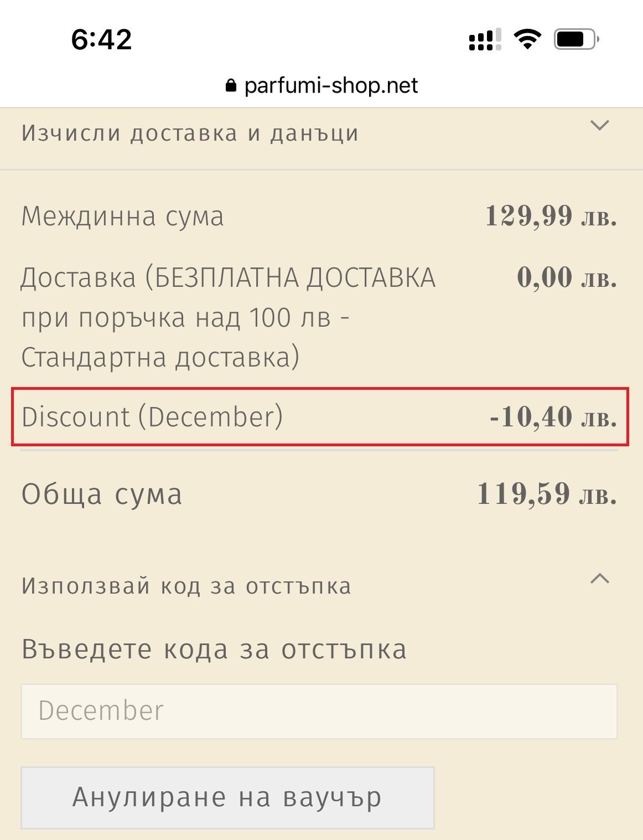This screenshot has width=643, height=840.
Task: Tap the cellular signal bars icon
Action: (x=485, y=39)
